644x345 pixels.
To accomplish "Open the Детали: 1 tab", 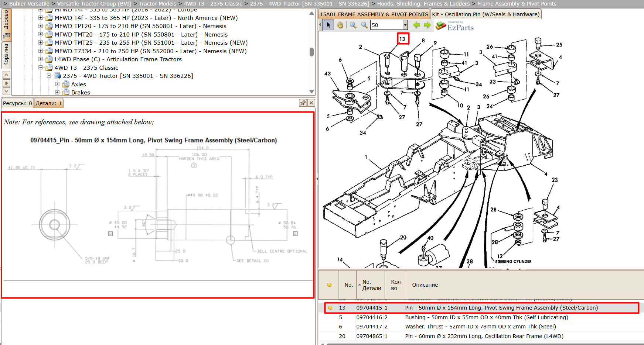I will click(x=49, y=103).
